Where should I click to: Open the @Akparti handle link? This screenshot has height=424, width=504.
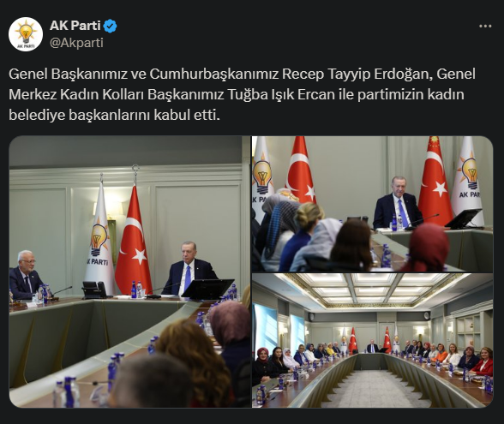click(x=76, y=43)
